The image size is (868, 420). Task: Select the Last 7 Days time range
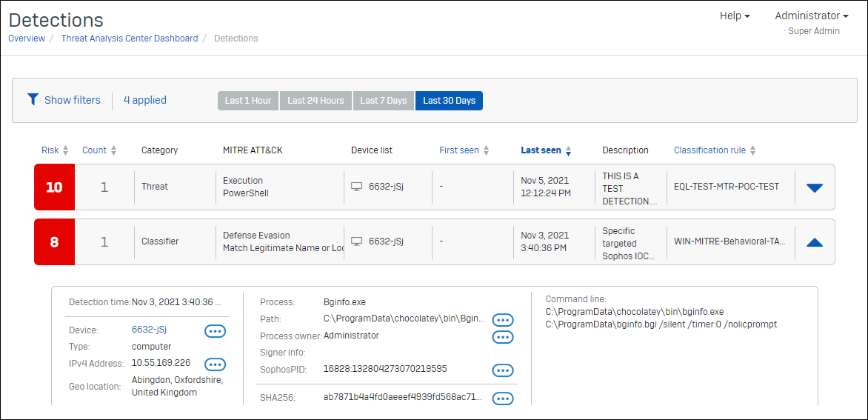click(383, 101)
